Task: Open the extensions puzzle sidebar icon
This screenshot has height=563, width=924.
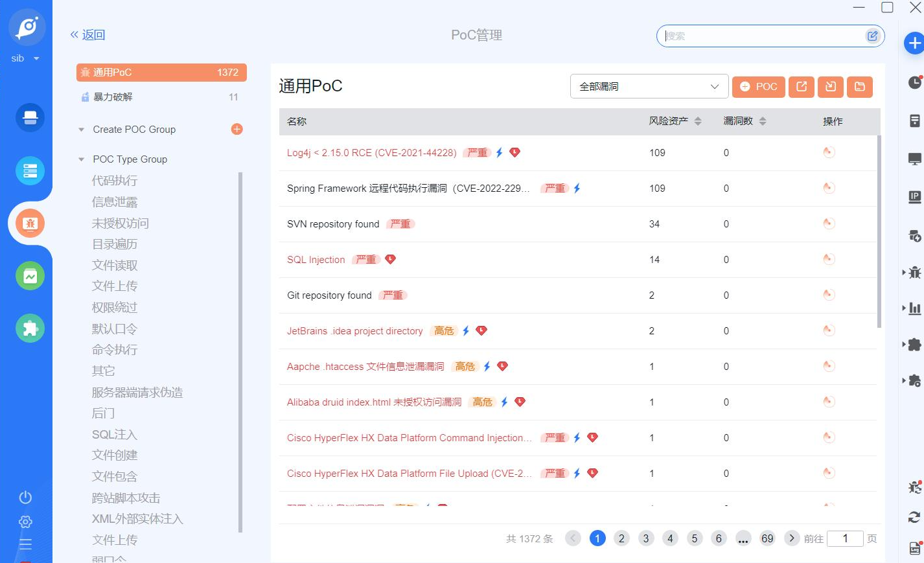Action: tap(30, 328)
